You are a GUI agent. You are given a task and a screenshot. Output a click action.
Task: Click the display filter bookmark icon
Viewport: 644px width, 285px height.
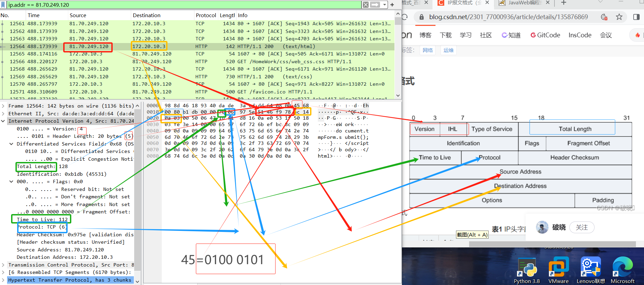[x=3, y=5]
